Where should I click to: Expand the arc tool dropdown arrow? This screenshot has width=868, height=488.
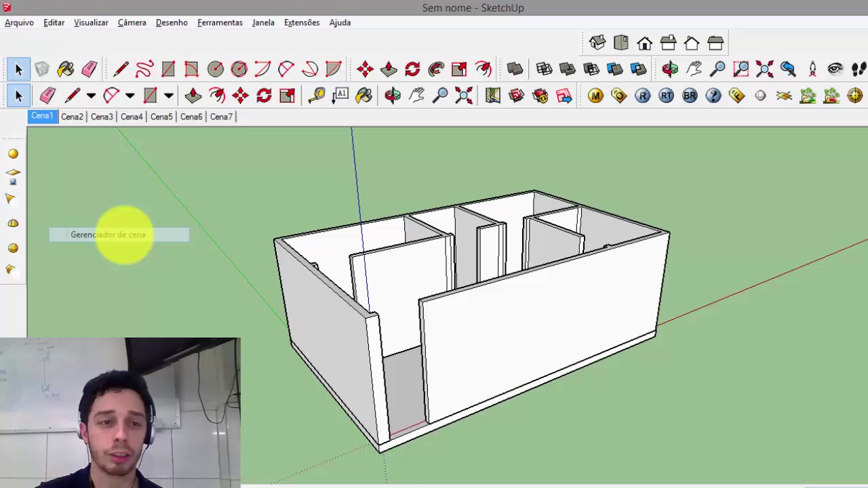pos(130,96)
